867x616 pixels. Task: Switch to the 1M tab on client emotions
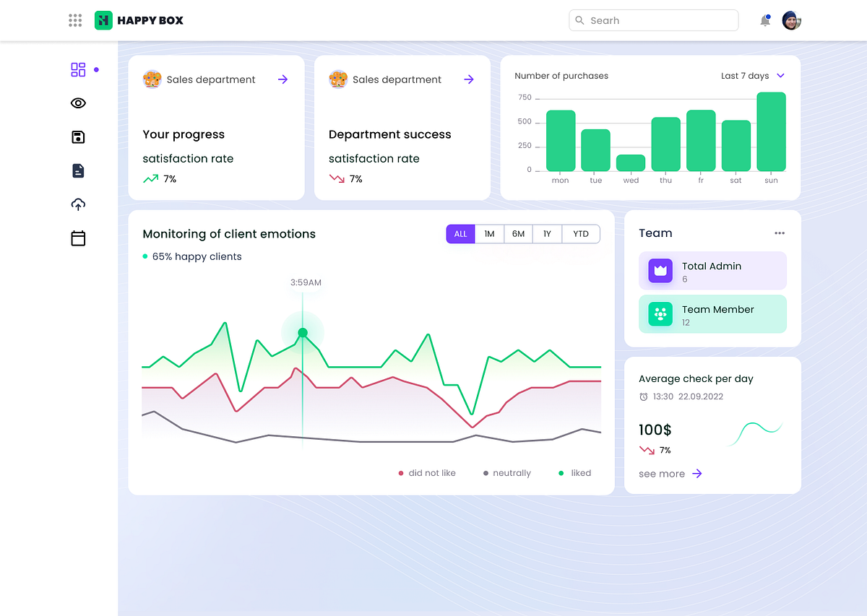point(489,233)
